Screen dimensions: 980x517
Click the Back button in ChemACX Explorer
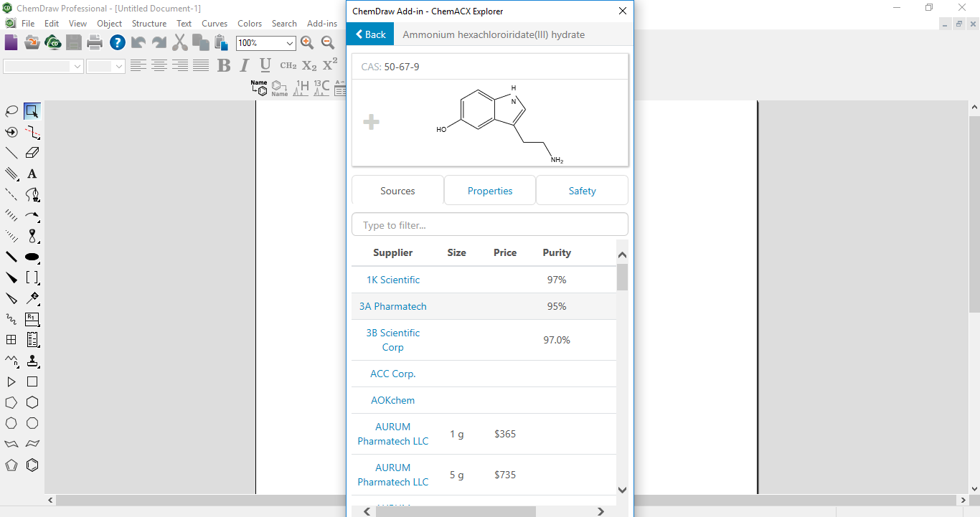pyautogui.click(x=370, y=34)
